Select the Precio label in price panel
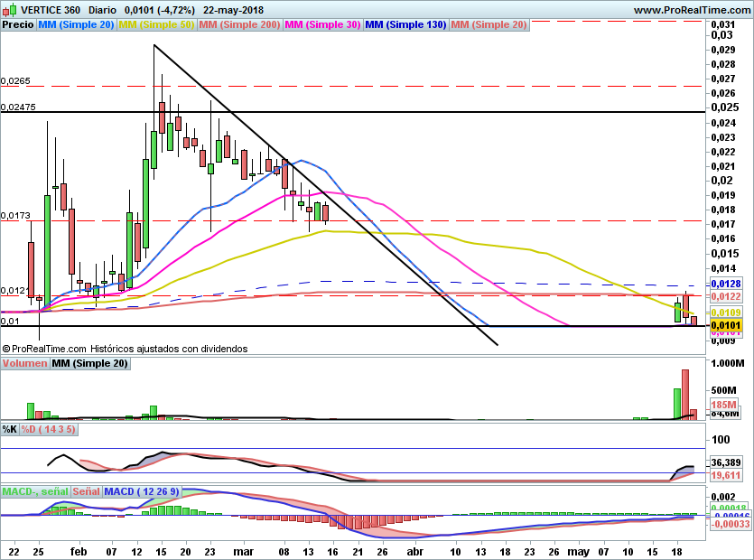Screen dimensions: 754x560 tap(18, 25)
